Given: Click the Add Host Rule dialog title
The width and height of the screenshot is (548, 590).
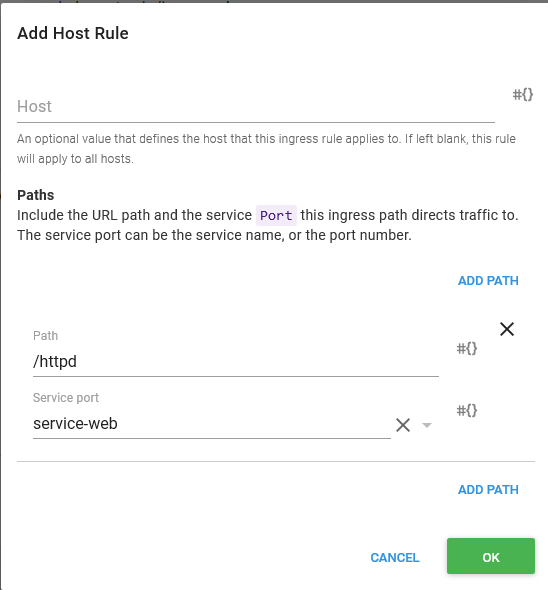Looking at the screenshot, I should click(x=73, y=33).
